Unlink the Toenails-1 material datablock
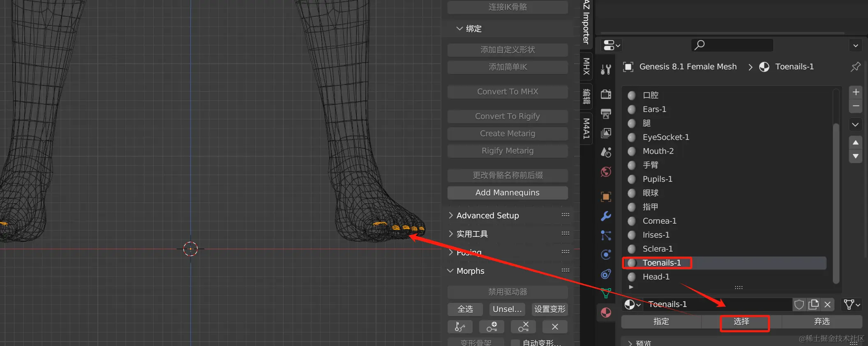This screenshot has height=346, width=868. pyautogui.click(x=828, y=305)
